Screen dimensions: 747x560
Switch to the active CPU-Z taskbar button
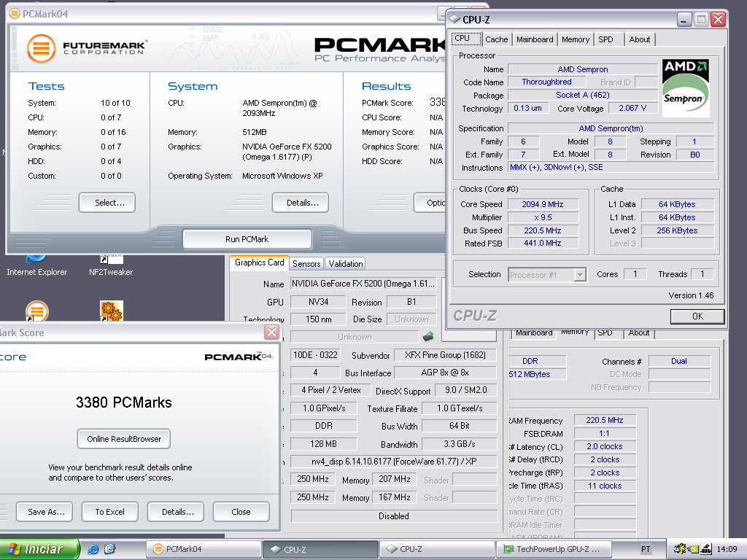(321, 549)
